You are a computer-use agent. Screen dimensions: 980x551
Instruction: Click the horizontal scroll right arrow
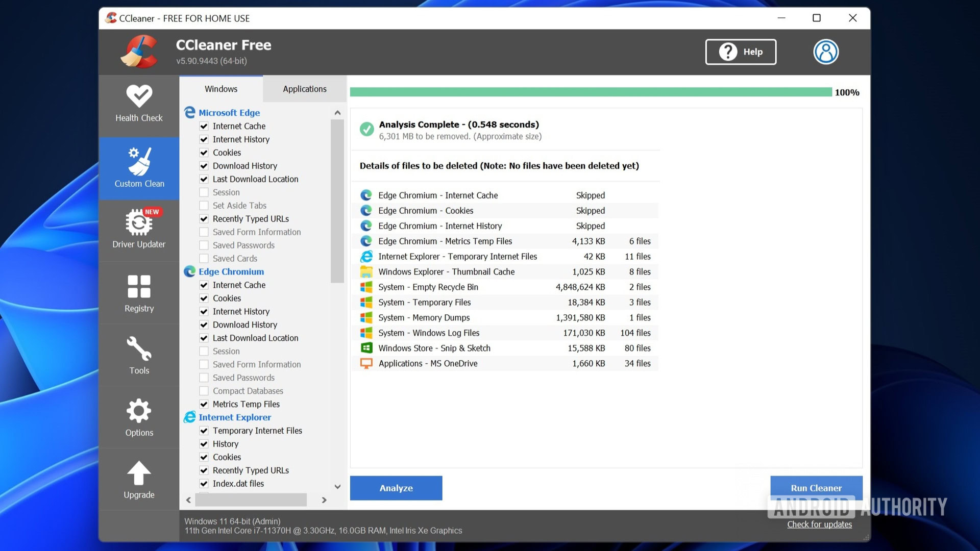pos(324,500)
